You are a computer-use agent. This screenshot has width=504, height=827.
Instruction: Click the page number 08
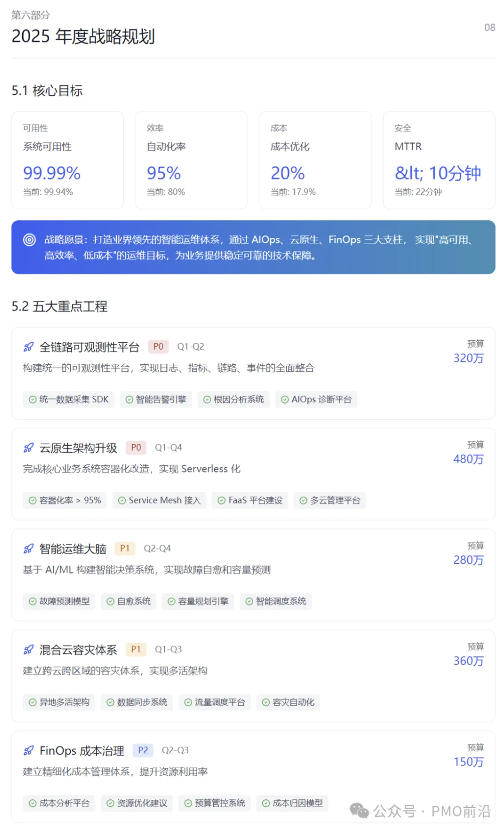[x=489, y=28]
